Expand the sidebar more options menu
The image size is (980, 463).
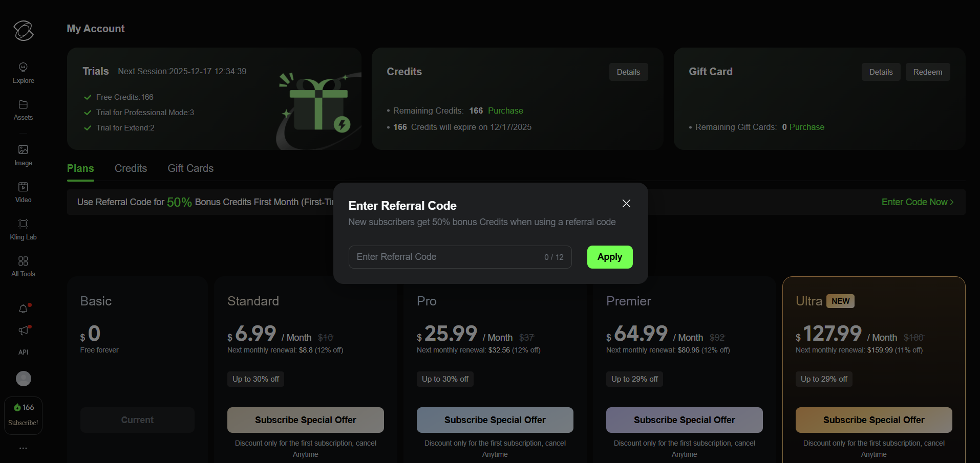click(23, 448)
